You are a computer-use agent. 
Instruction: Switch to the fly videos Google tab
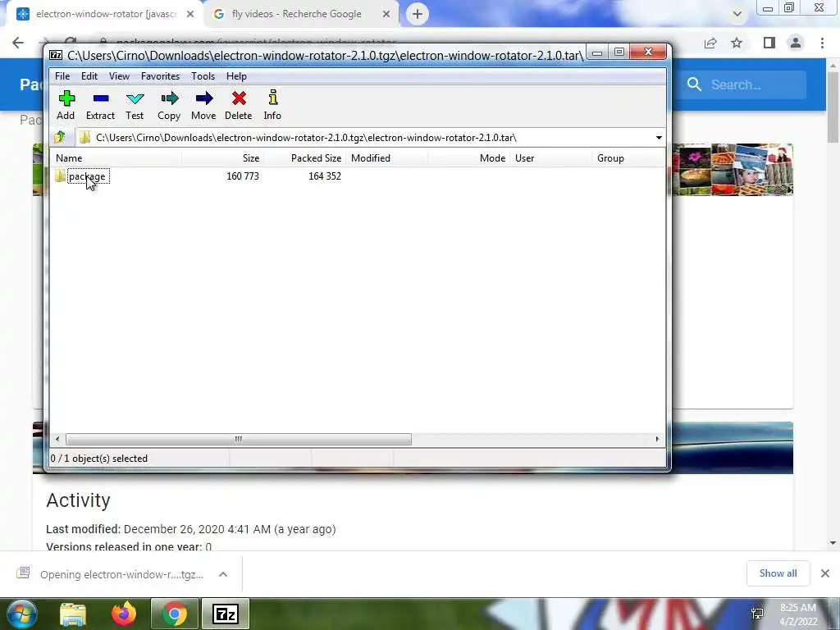tap(300, 15)
